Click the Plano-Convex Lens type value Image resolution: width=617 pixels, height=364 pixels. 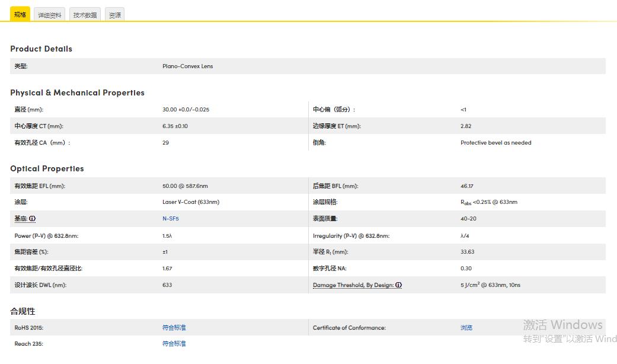pos(187,66)
